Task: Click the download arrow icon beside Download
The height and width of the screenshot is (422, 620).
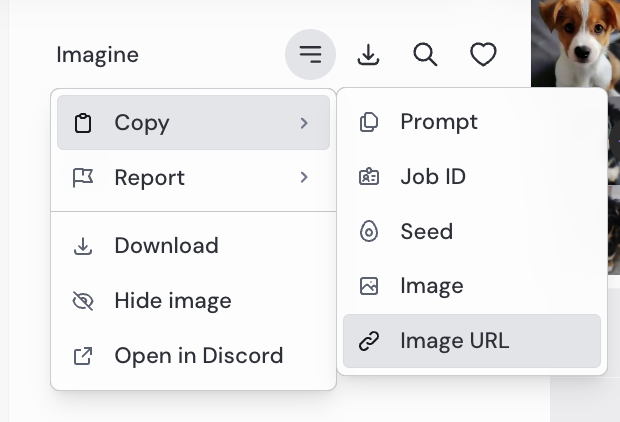Action: tap(83, 246)
